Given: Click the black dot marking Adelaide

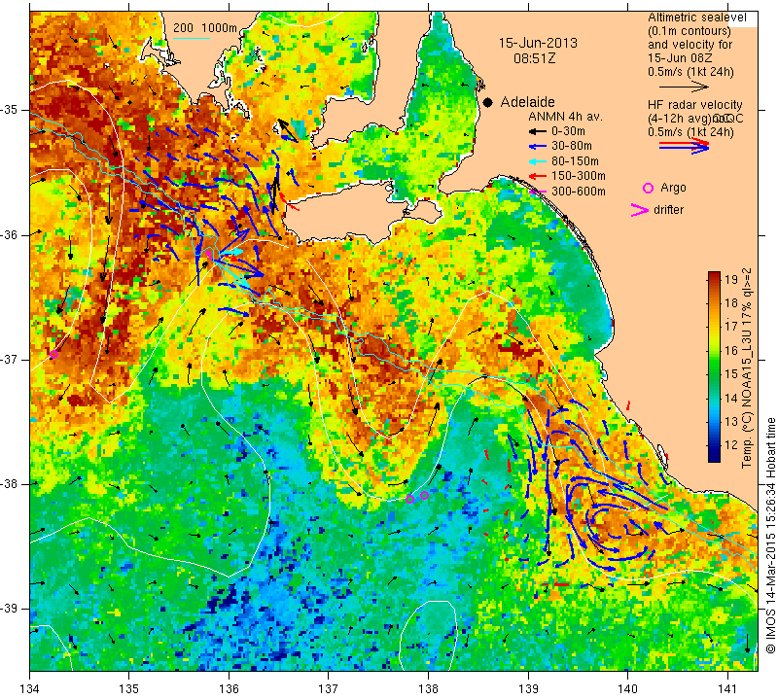Looking at the screenshot, I should [x=488, y=102].
